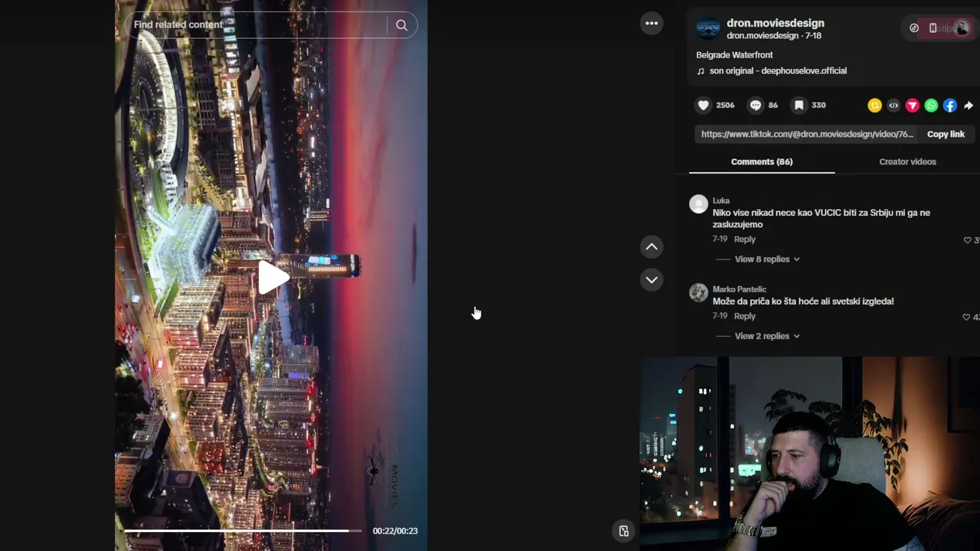The height and width of the screenshot is (551, 980).
Task: Click the red send-to-friends icon
Action: [x=913, y=106]
